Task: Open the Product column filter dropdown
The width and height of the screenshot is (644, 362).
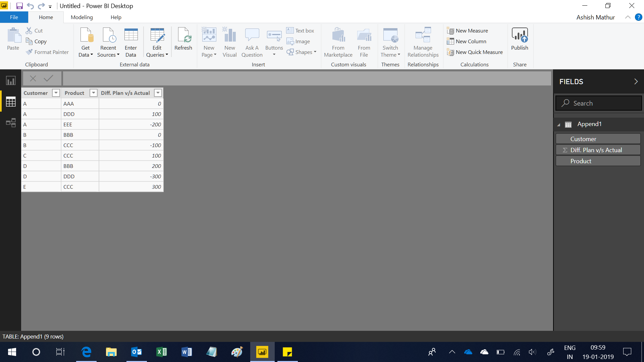Action: 94,93
